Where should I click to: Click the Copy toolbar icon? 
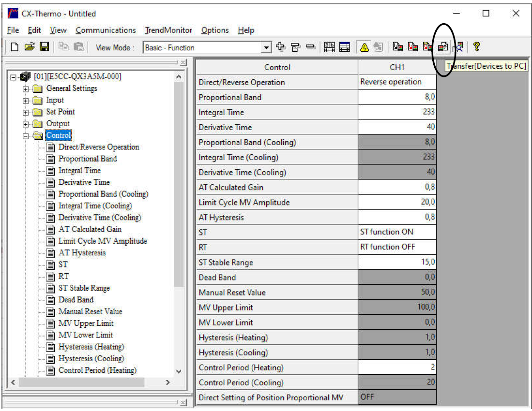point(63,47)
